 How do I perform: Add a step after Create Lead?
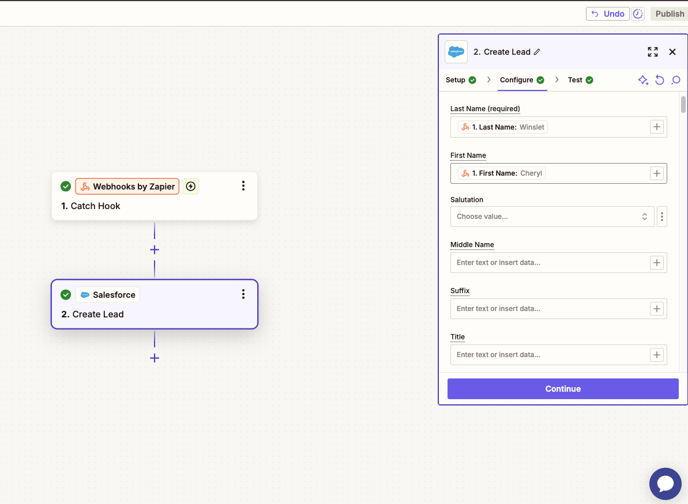(x=154, y=358)
